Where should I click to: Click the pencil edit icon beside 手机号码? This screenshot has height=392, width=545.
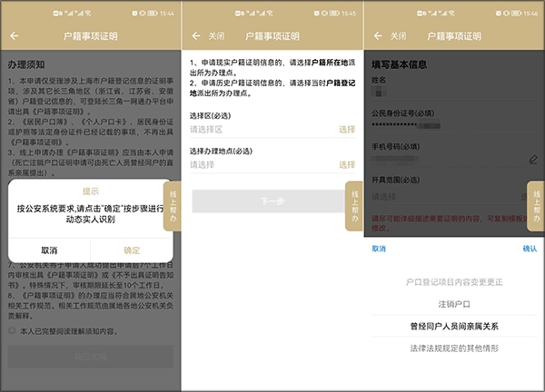pyautogui.click(x=532, y=159)
